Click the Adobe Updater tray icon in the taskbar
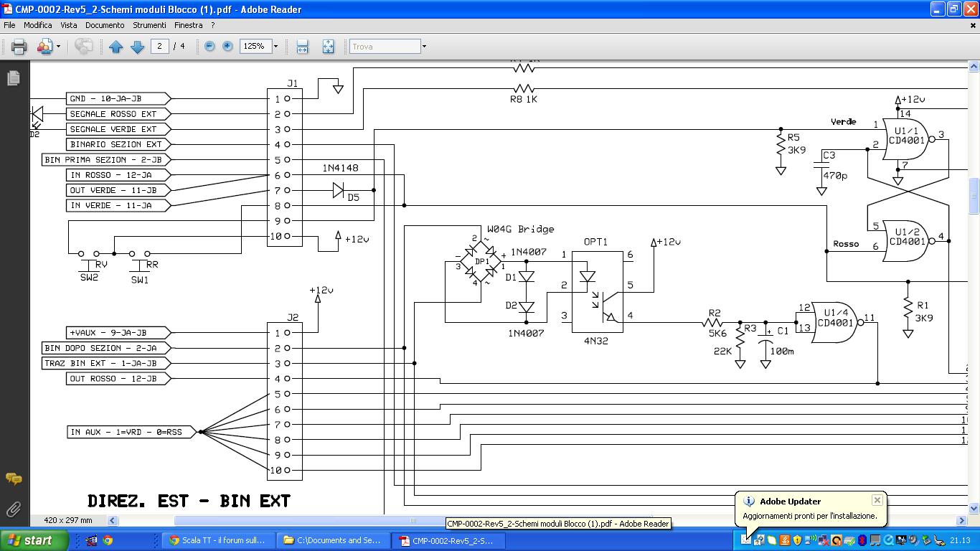This screenshot has width=980, height=551. 746,541
